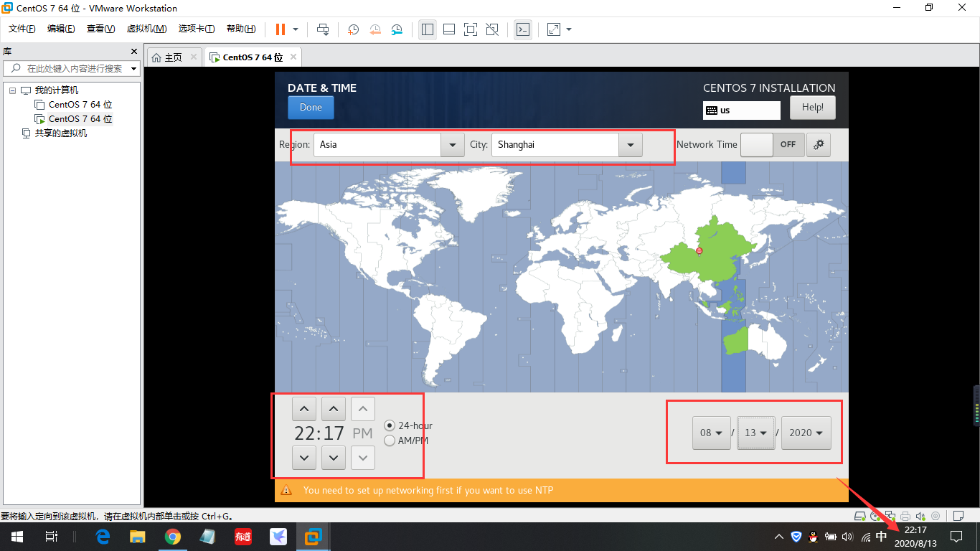Enter full screen mode
The image size is (980, 551).
coord(470,29)
